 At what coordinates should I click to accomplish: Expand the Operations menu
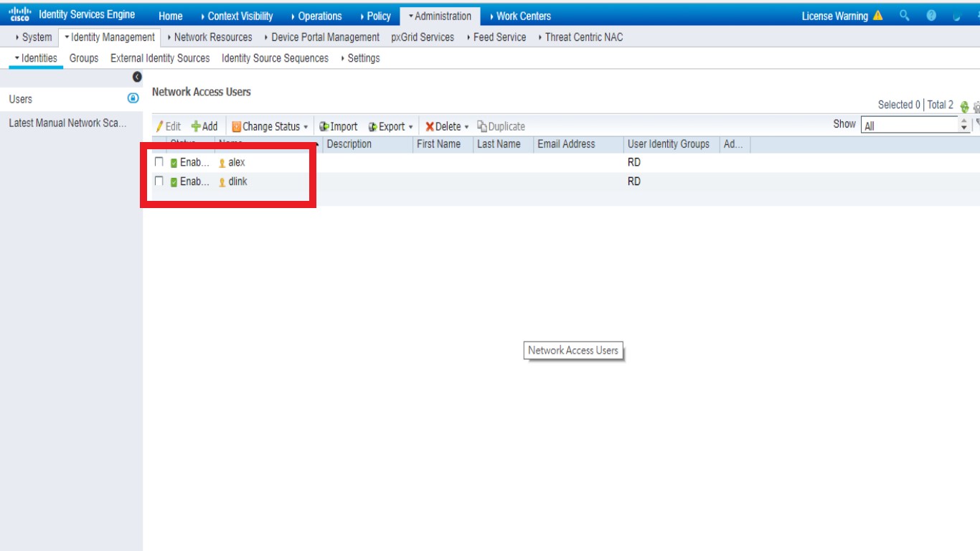click(316, 16)
